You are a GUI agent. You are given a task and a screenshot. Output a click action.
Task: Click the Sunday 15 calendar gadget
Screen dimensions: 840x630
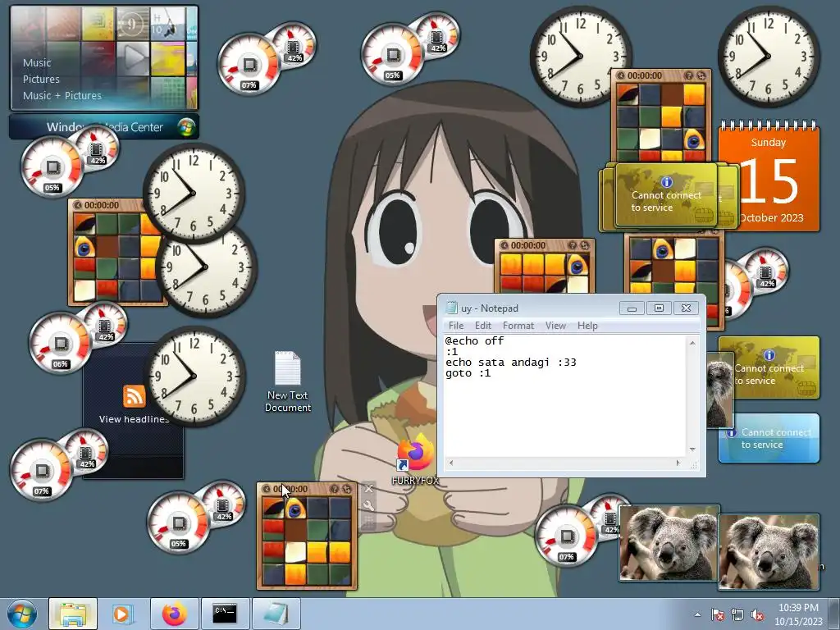tap(769, 177)
